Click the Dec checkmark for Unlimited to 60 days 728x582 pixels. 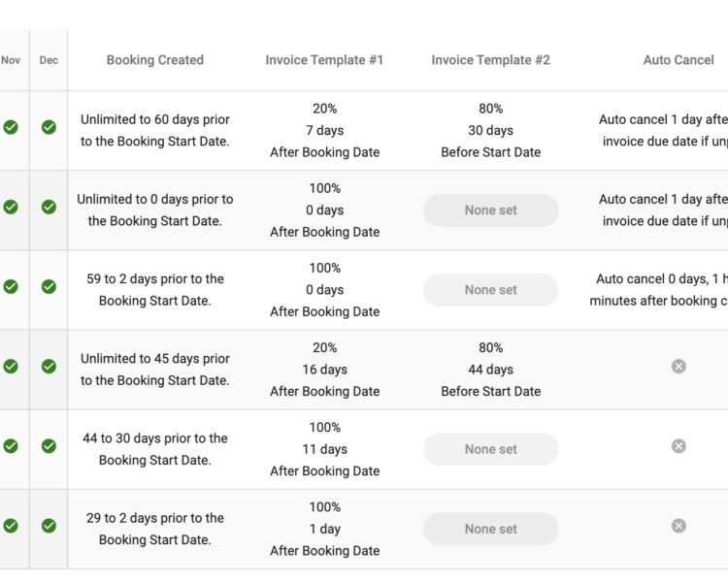pos(49,127)
